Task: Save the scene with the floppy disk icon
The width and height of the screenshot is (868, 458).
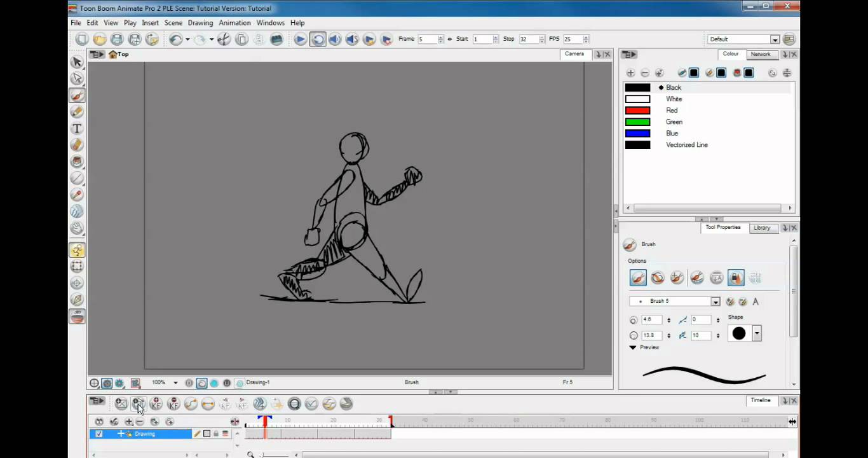Action: (x=117, y=39)
